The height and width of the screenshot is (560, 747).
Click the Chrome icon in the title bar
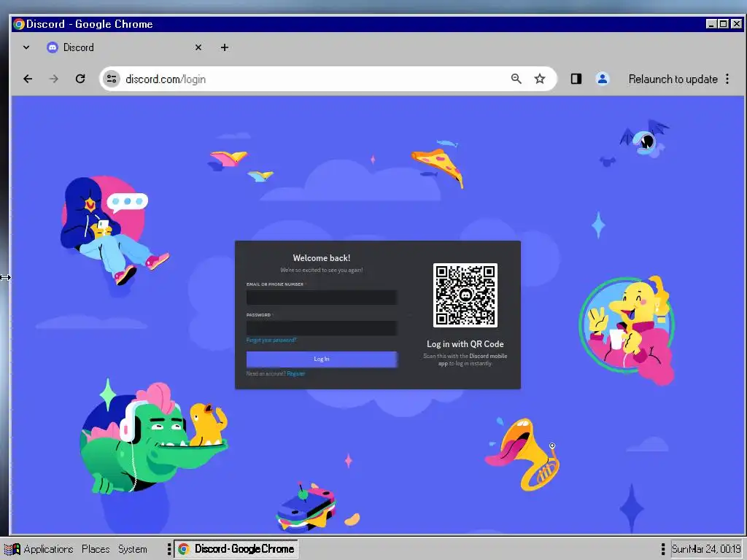pos(19,24)
